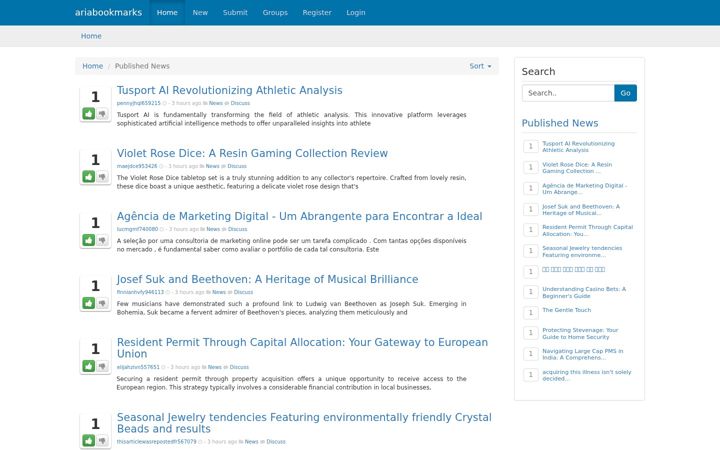
Task: Open the Groups menu item
Action: click(275, 12)
